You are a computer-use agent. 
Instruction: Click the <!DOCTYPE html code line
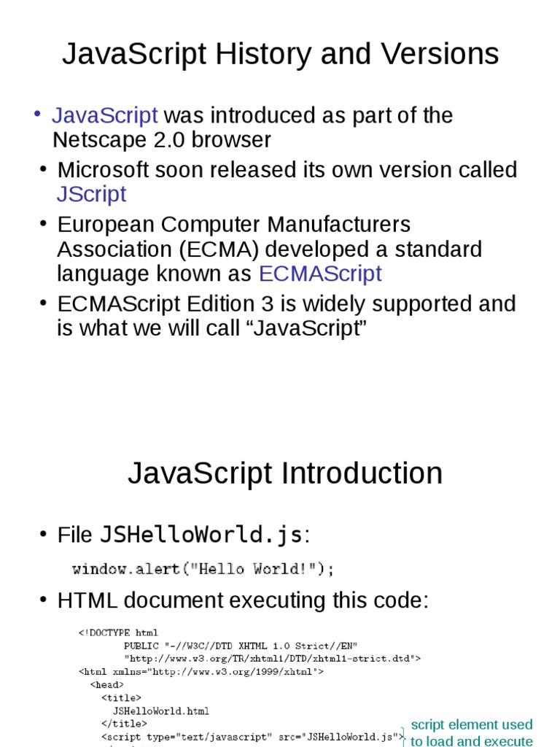[118, 632]
